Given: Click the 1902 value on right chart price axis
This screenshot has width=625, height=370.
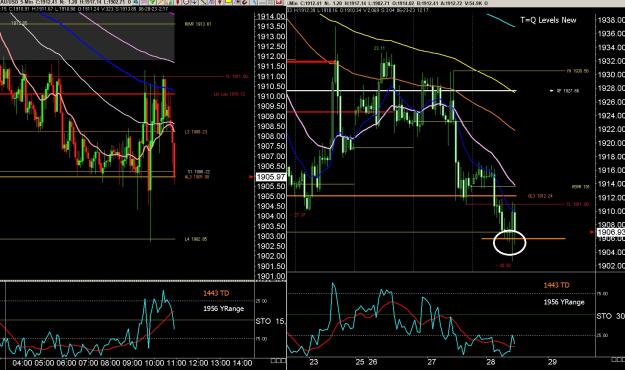Looking at the screenshot, I should click(x=611, y=266).
